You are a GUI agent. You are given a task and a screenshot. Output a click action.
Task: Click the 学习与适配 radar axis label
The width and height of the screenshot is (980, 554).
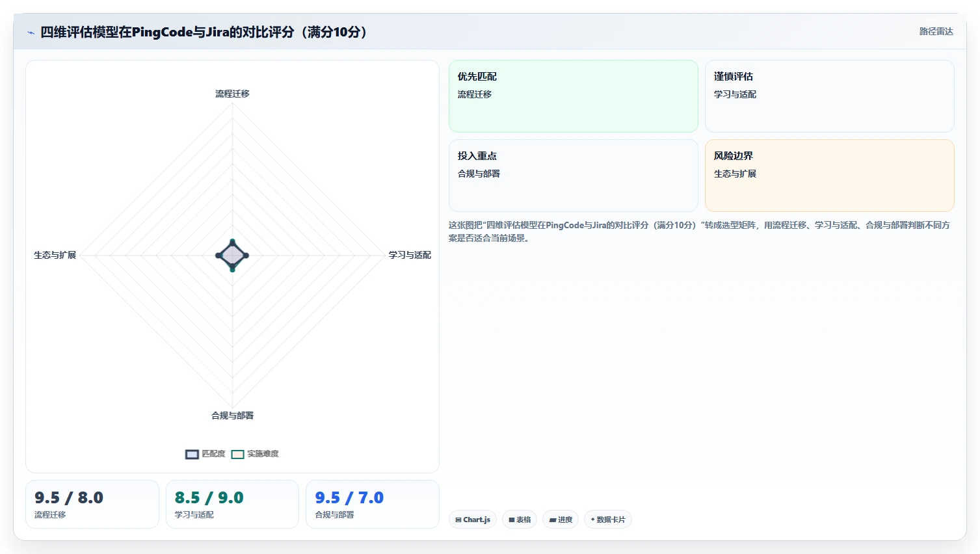(410, 255)
